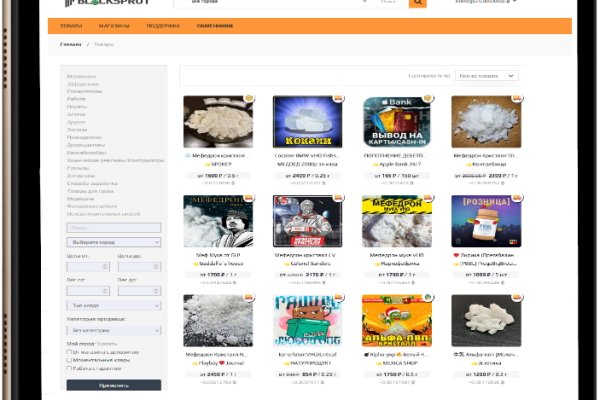Open the "Выберите город" city dropdown
The width and height of the screenshot is (600, 400).
tap(113, 242)
